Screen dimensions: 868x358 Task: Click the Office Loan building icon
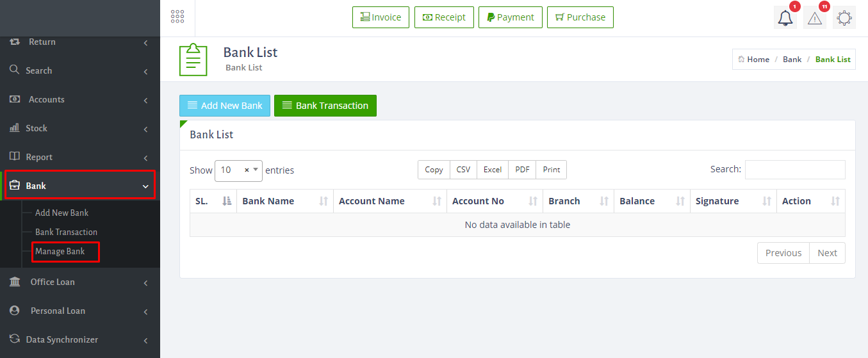[x=15, y=282]
